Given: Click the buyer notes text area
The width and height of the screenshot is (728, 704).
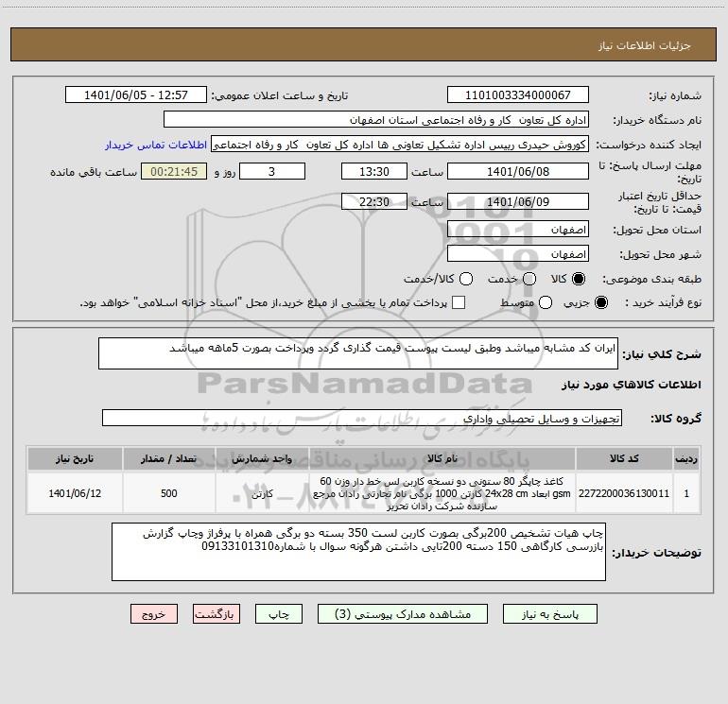Looking at the screenshot, I should click(358, 552).
